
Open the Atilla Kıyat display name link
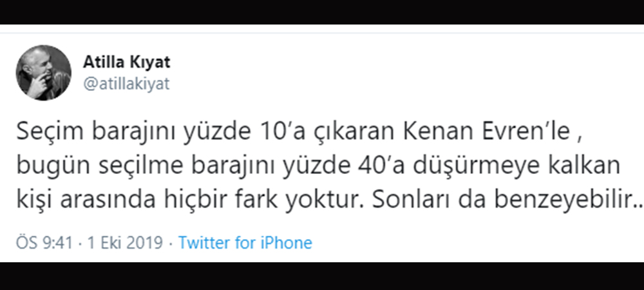click(x=126, y=63)
